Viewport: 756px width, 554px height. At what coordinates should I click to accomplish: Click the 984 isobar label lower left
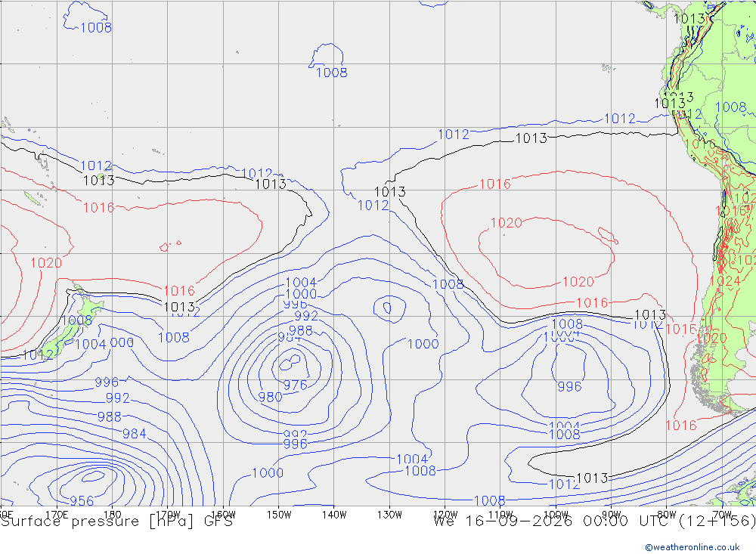pyautogui.click(x=134, y=434)
